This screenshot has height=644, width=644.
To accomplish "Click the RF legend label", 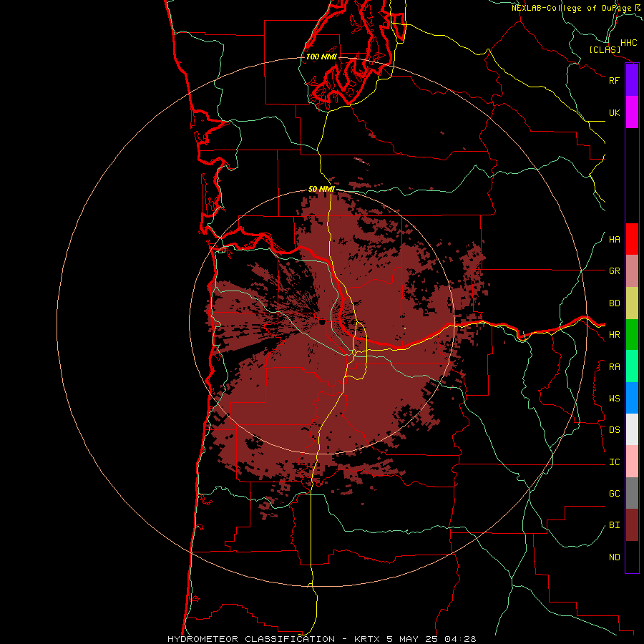I will point(615,80).
